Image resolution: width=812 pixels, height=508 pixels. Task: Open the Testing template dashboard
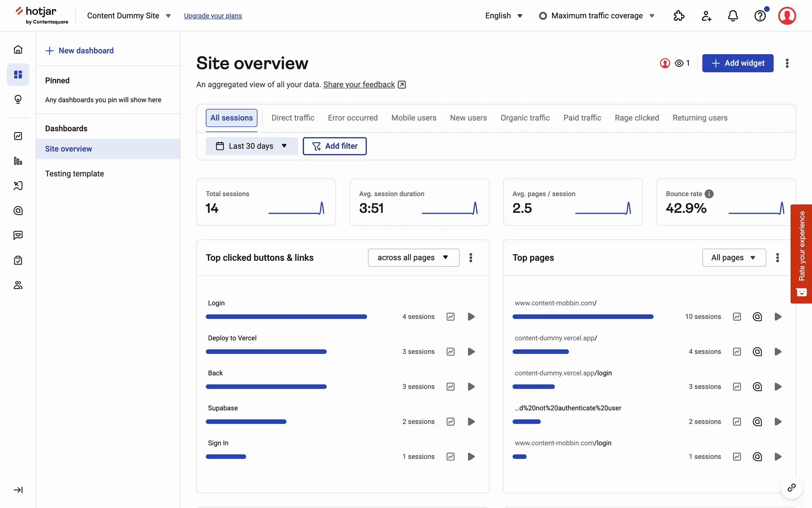pos(74,174)
